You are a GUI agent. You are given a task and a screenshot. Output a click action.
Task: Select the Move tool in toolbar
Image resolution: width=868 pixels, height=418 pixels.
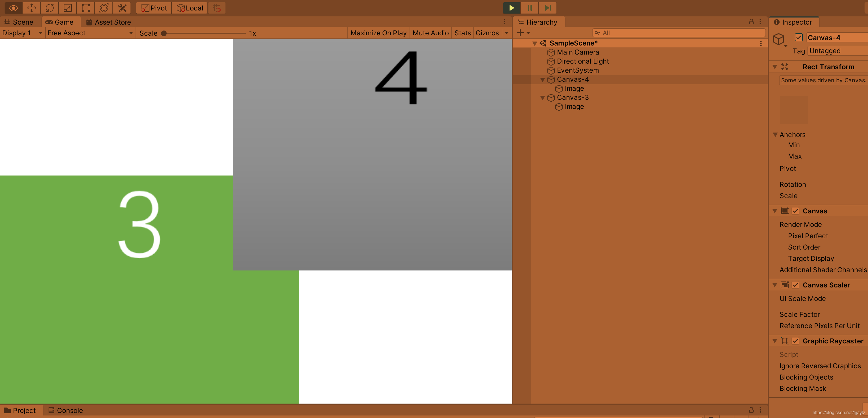(x=31, y=8)
